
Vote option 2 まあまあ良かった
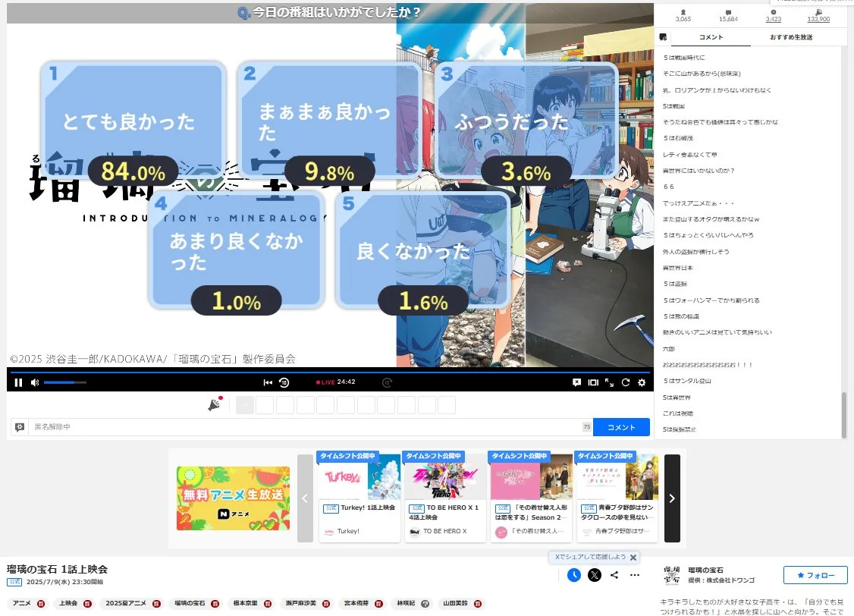point(330,120)
